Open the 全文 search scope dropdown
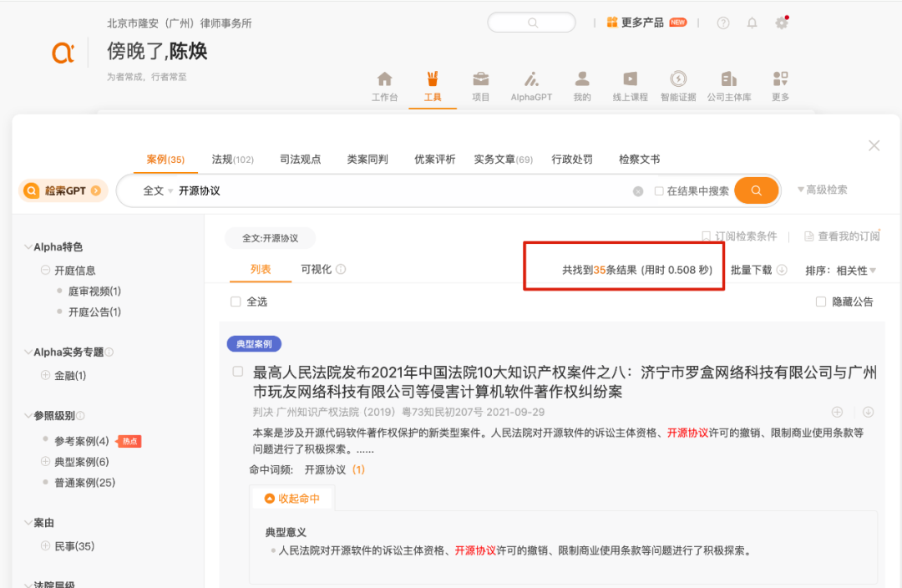Image resolution: width=902 pixels, height=588 pixels. [158, 191]
